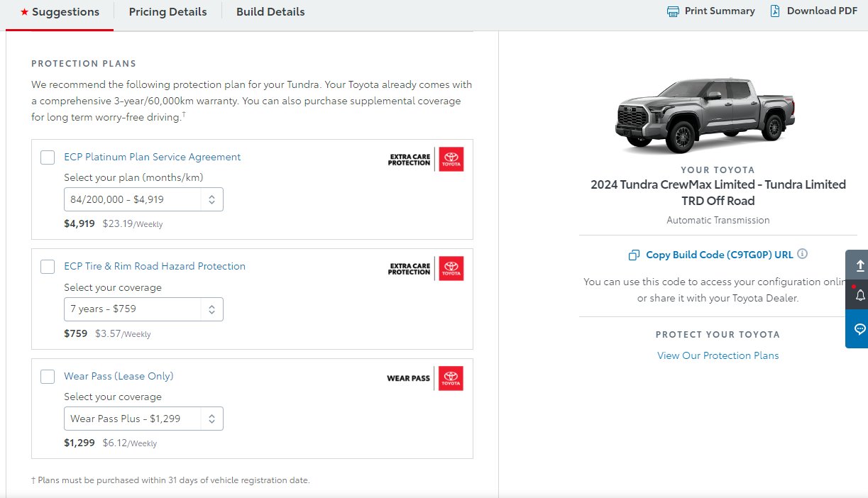The width and height of the screenshot is (868, 498).
Task: Click the $23.19/Weekly payment text
Action: tap(133, 223)
